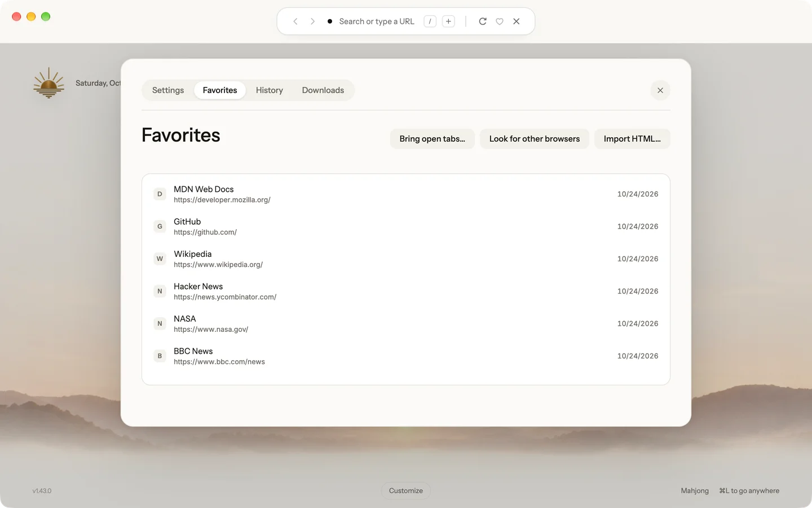Open the Wikipedia favorite

(406, 259)
